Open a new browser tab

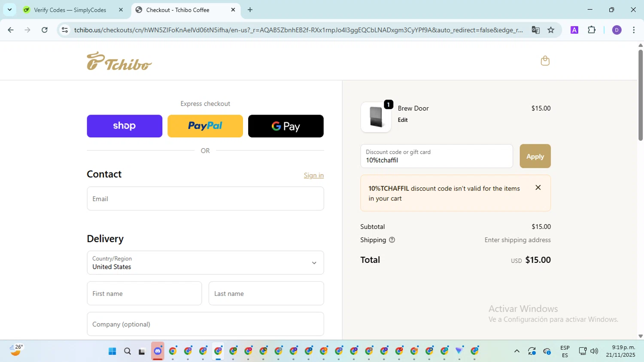pyautogui.click(x=250, y=10)
